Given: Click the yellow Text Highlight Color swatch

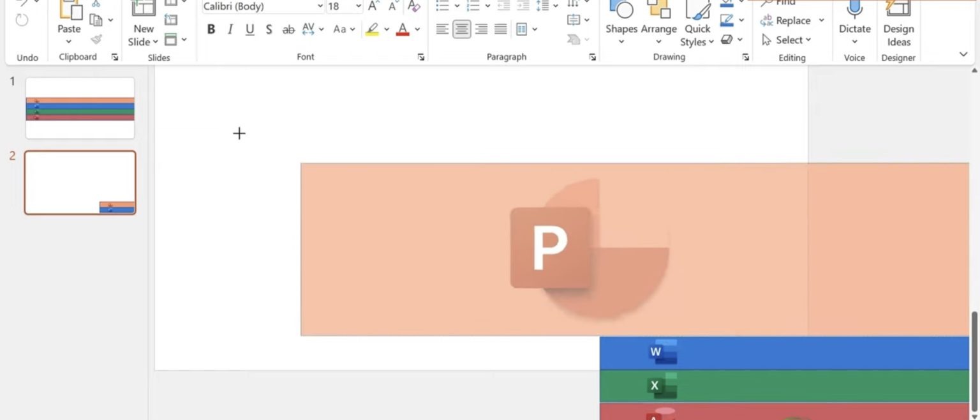Looking at the screenshot, I should click(371, 29).
